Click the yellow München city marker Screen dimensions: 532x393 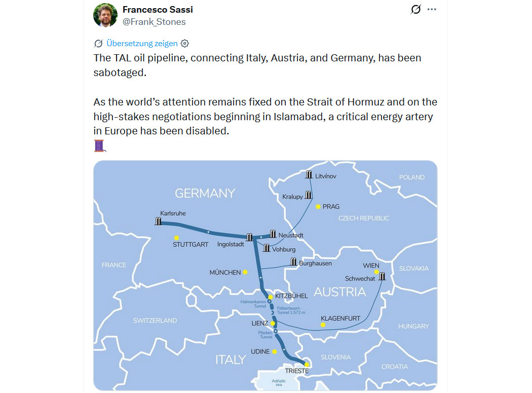tap(245, 272)
